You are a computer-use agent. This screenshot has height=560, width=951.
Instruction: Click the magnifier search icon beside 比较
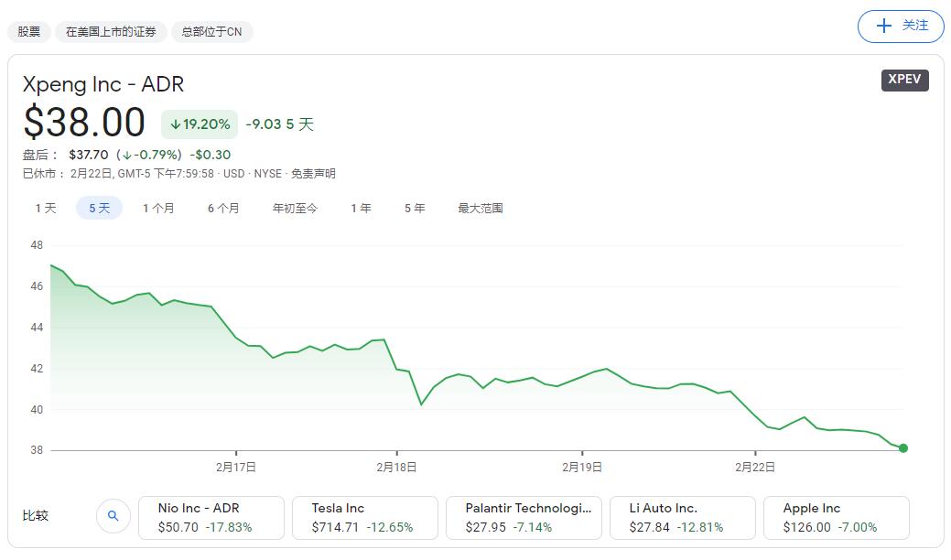click(113, 516)
